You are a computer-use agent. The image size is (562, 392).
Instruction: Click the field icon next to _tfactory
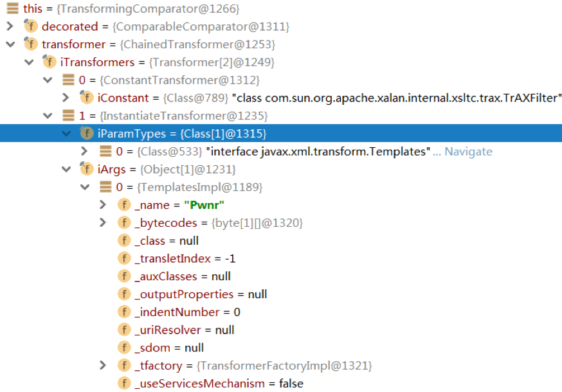click(123, 365)
